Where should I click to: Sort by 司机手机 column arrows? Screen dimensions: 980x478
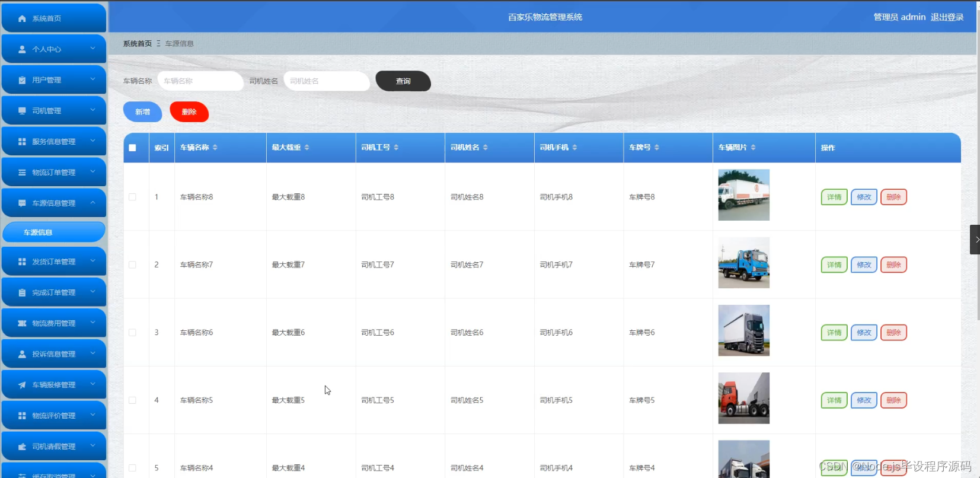[x=574, y=148]
